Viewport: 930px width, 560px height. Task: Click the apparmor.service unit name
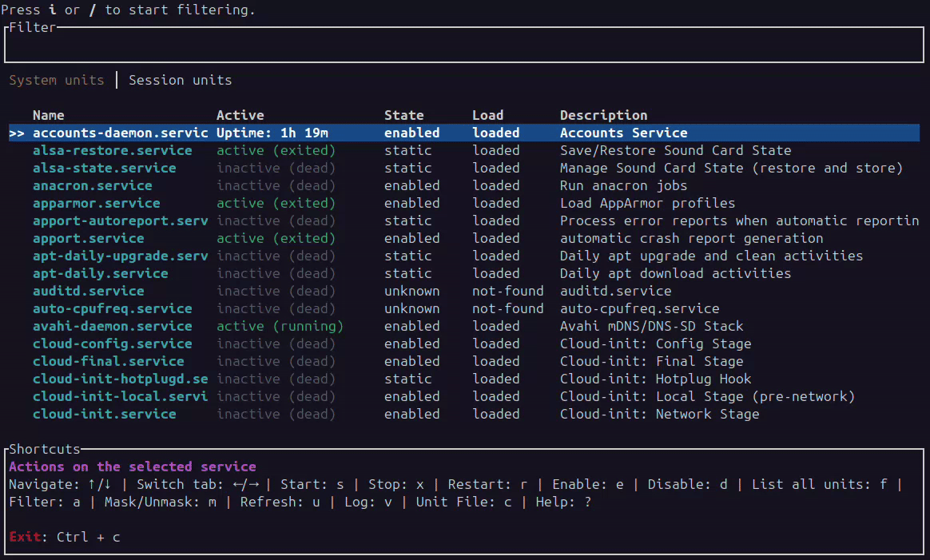[x=96, y=203]
